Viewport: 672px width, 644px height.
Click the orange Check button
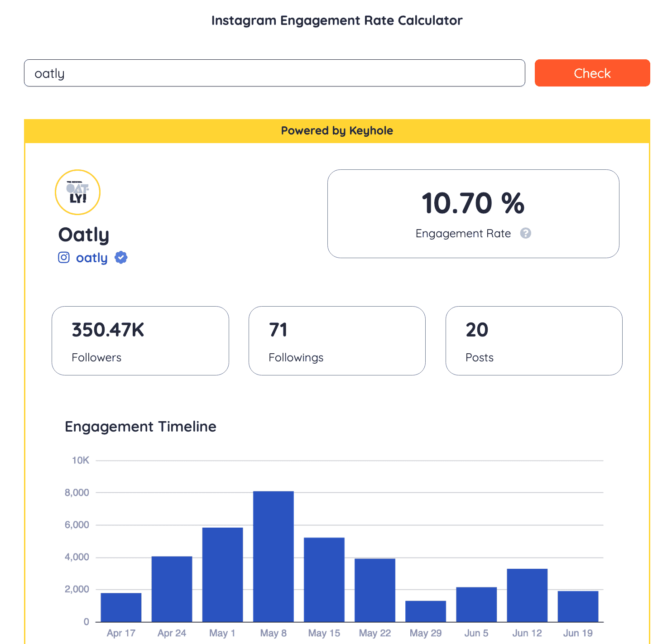(592, 73)
